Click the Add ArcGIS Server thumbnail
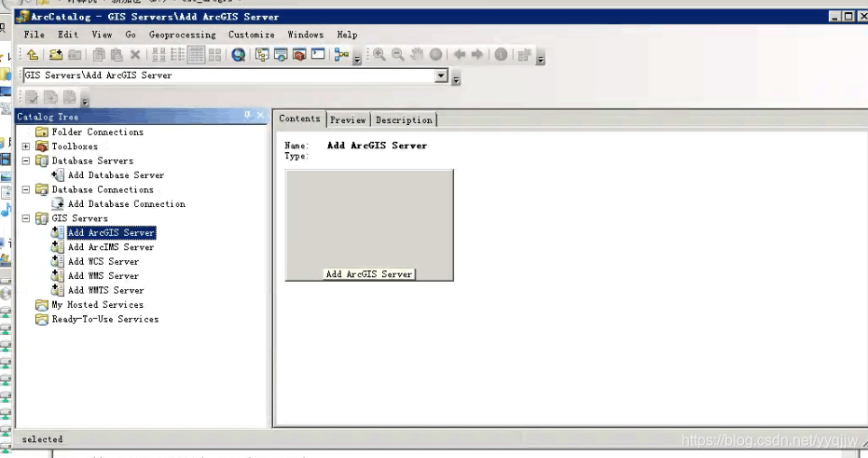Screen dimensions: 868x458 click(x=369, y=225)
